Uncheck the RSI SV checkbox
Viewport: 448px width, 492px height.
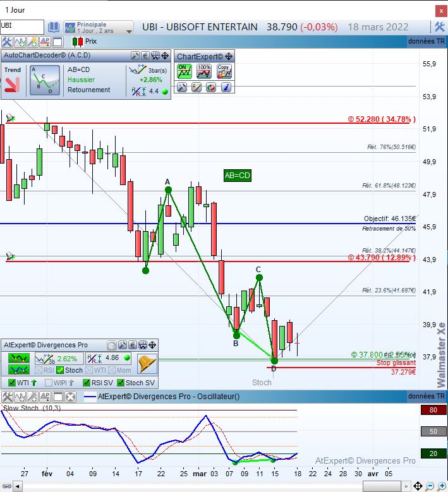tap(87, 383)
